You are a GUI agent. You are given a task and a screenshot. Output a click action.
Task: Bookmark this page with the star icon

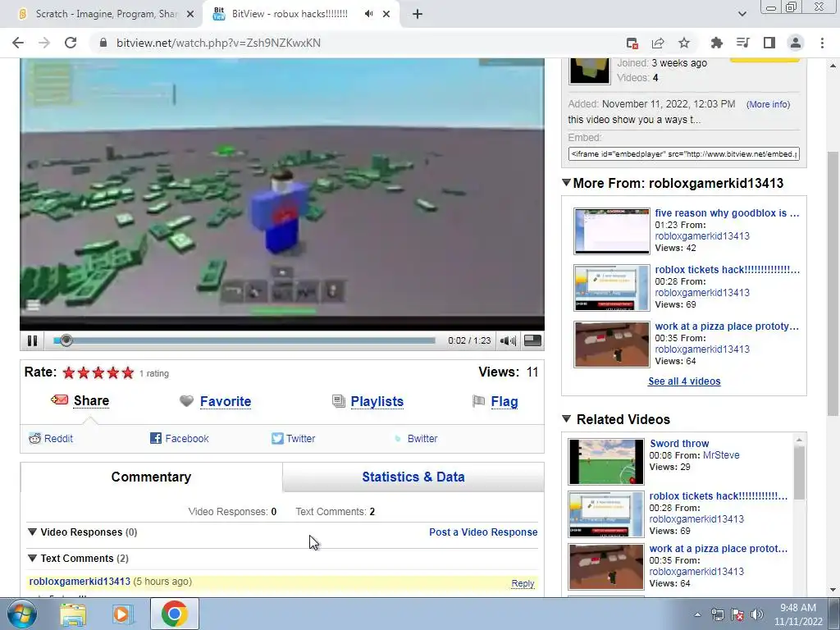click(x=683, y=43)
